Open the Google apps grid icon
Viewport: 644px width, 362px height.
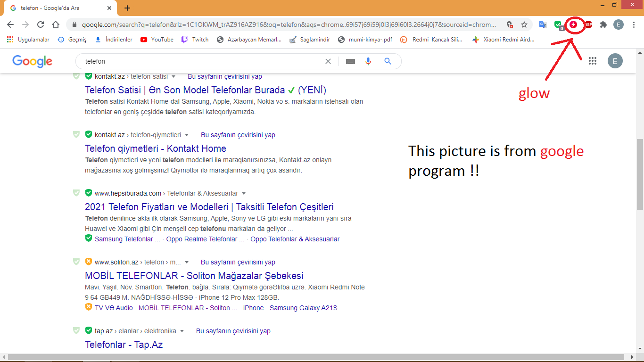[x=593, y=61]
